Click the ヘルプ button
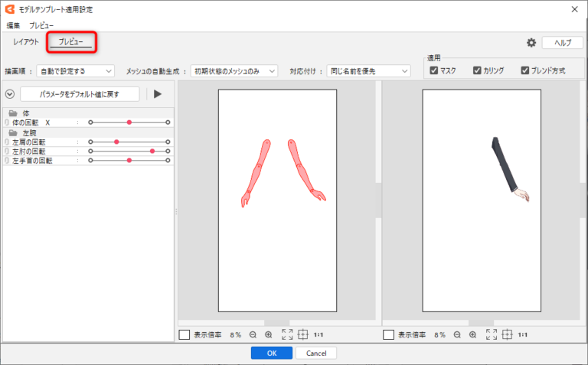Image resolution: width=588 pixels, height=365 pixels. (x=563, y=43)
